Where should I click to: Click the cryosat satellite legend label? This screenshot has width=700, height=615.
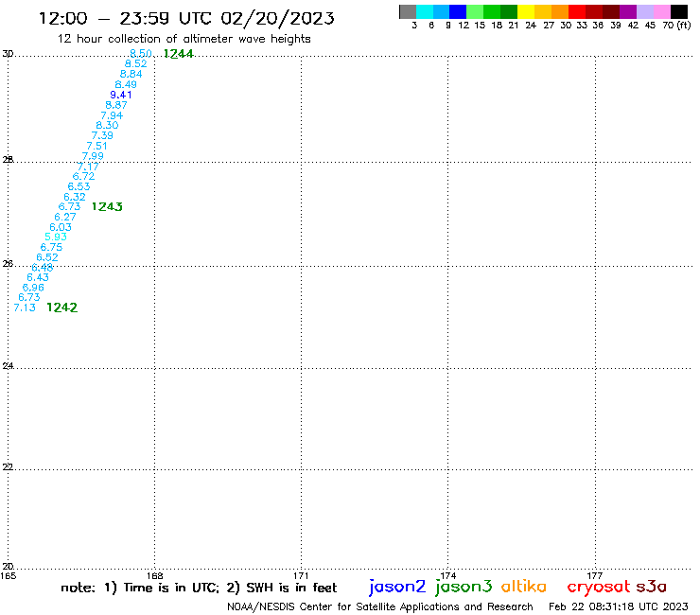(599, 587)
